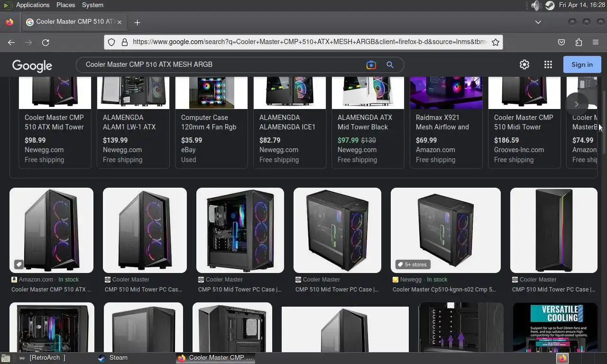The image size is (607, 364).
Task: Click the Cooler Master Cp510-kgnn-s02 caption
Action: click(x=444, y=290)
